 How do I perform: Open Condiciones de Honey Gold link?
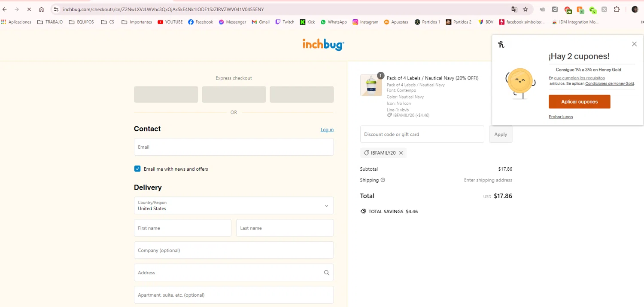[610, 83]
